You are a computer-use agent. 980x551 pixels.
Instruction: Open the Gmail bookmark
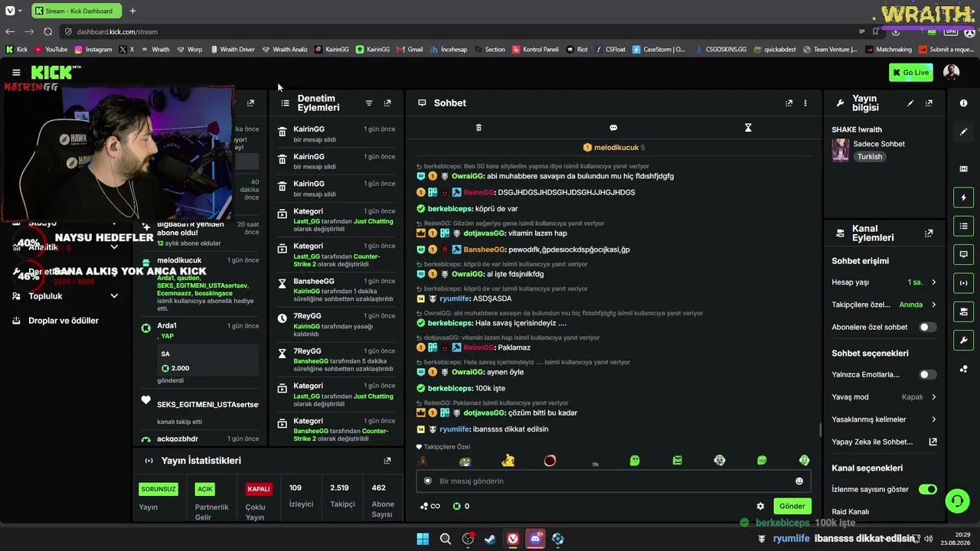pos(410,49)
